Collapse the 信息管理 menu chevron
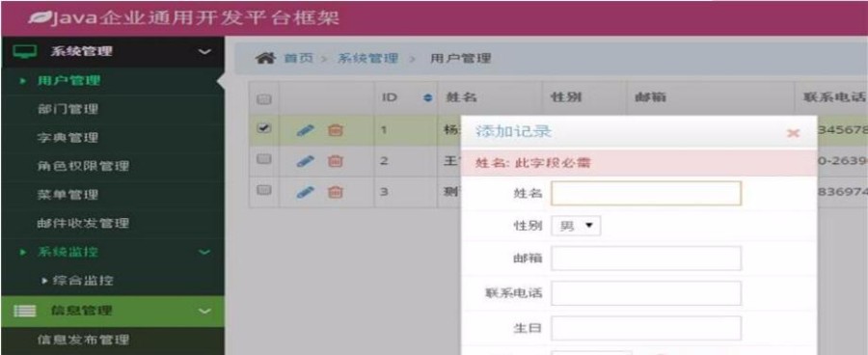Image resolution: width=868 pixels, height=355 pixels. (x=204, y=312)
